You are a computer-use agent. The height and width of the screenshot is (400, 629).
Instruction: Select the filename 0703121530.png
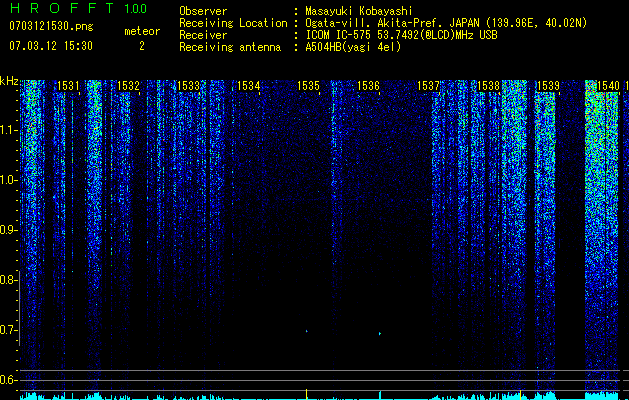click(x=51, y=26)
